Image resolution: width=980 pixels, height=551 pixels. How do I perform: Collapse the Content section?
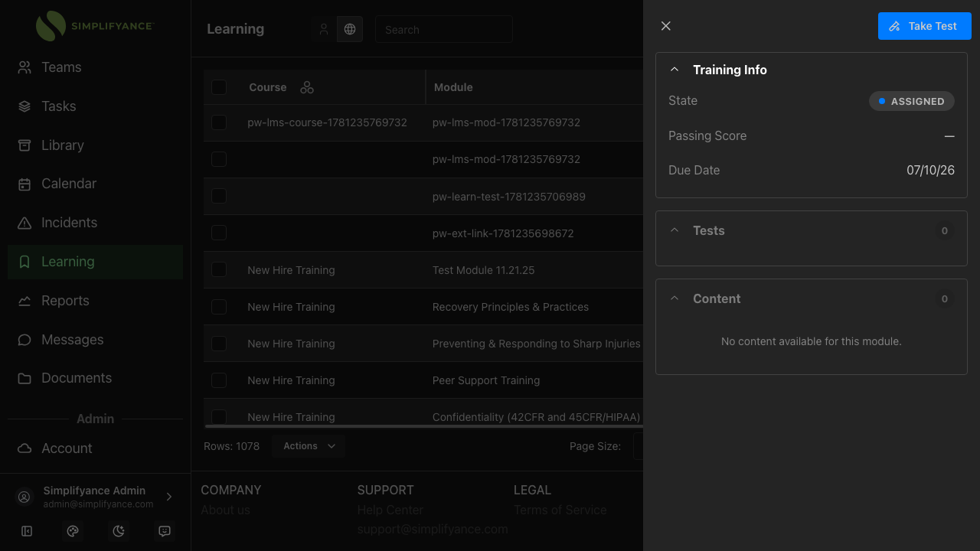coord(675,298)
